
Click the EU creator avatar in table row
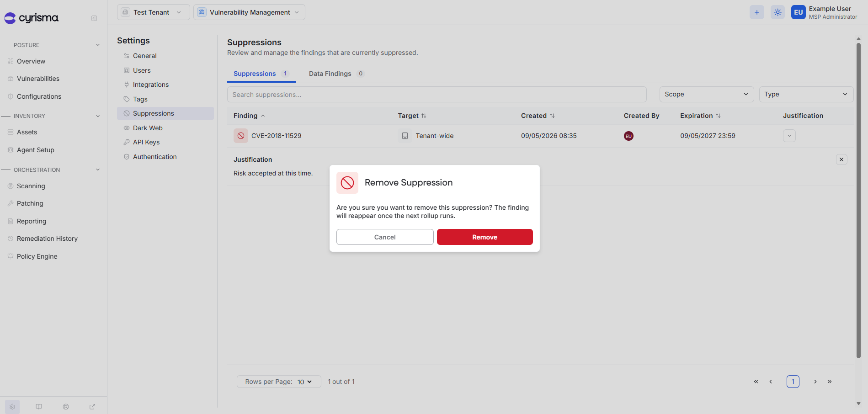[x=628, y=136]
